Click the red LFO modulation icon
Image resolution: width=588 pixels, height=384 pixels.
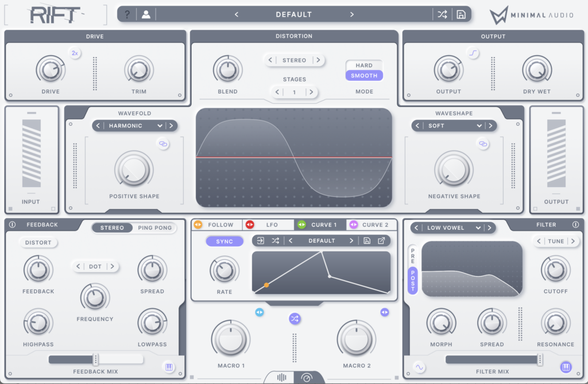tap(250, 224)
